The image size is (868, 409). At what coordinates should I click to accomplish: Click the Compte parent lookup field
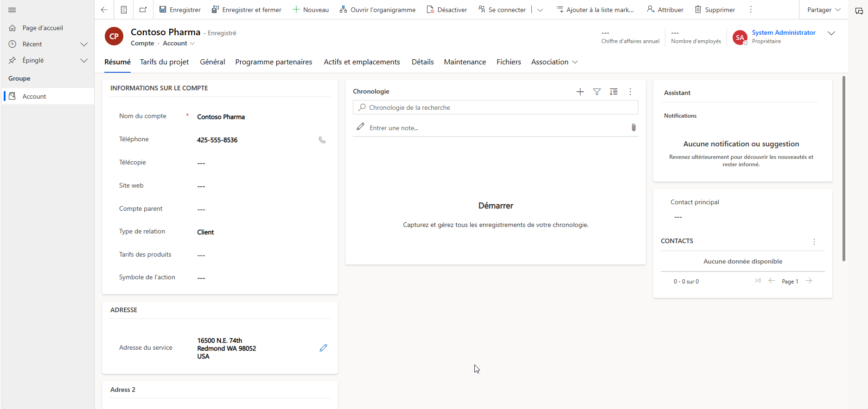tap(261, 209)
